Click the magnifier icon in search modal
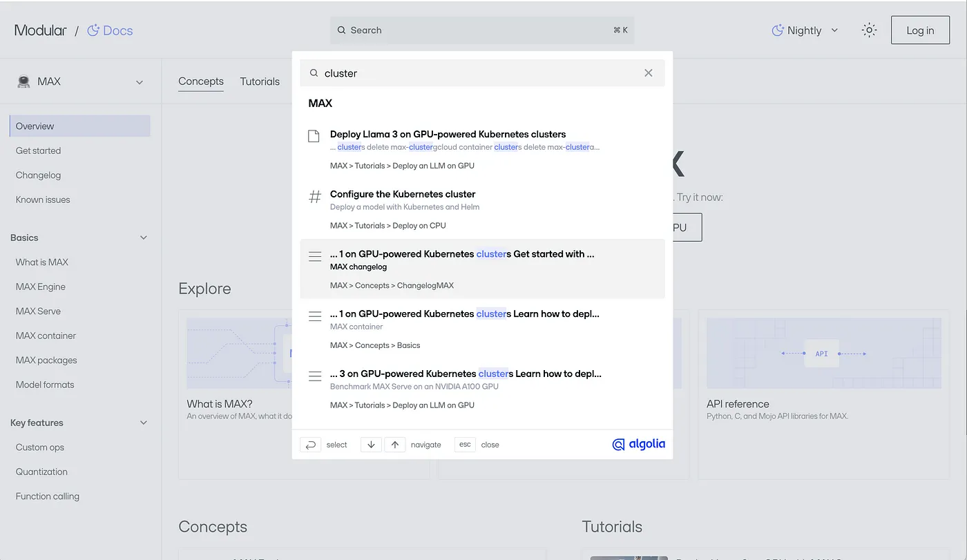The height and width of the screenshot is (560, 967). [314, 73]
